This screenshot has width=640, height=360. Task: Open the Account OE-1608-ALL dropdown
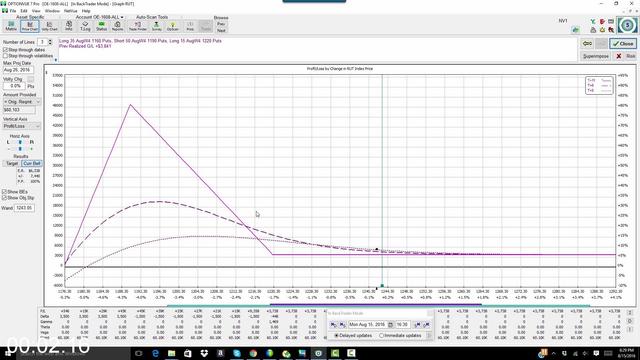coord(99,17)
